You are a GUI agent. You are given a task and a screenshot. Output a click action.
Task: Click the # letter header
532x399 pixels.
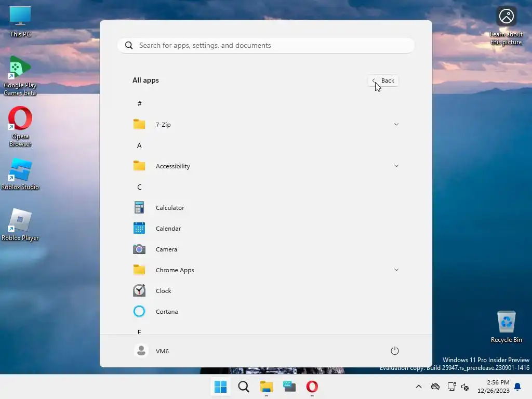pyautogui.click(x=139, y=103)
